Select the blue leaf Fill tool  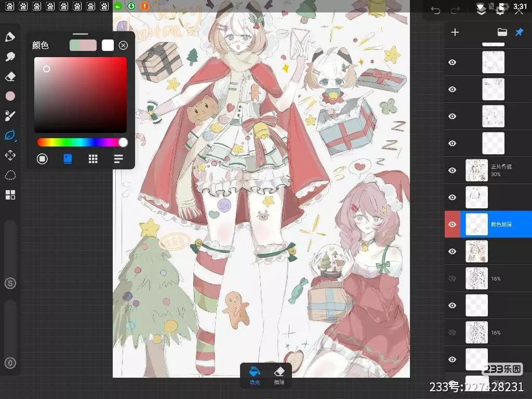tap(10, 136)
